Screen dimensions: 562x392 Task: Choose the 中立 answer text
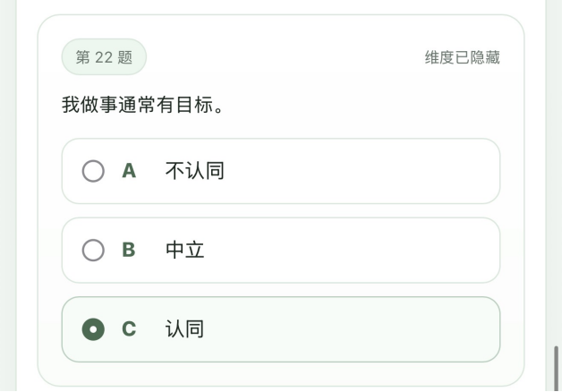click(x=185, y=250)
